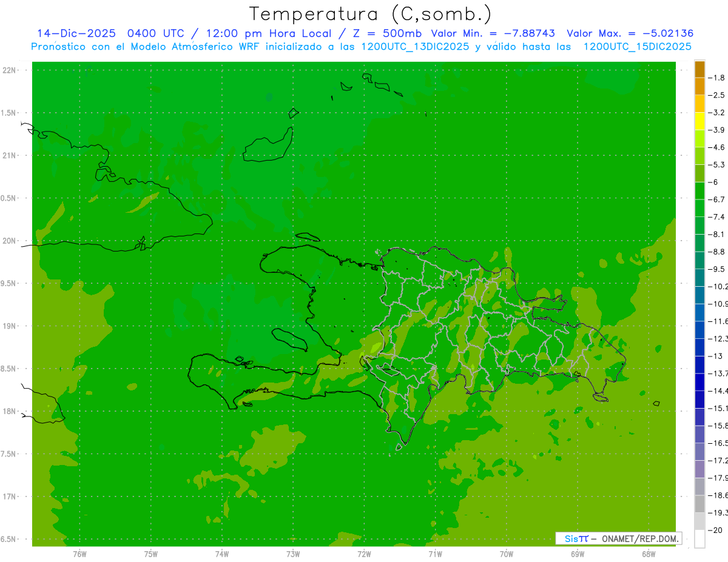Select the "0400 UTC" time text
This screenshot has height=562, width=728.
pyautogui.click(x=155, y=33)
